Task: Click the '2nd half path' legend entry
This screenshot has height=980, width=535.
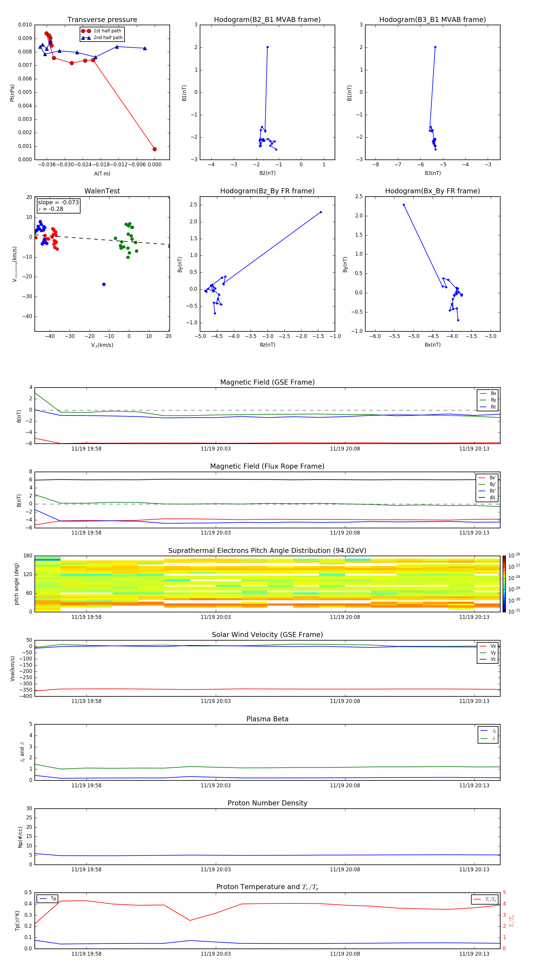Action: [x=102, y=38]
